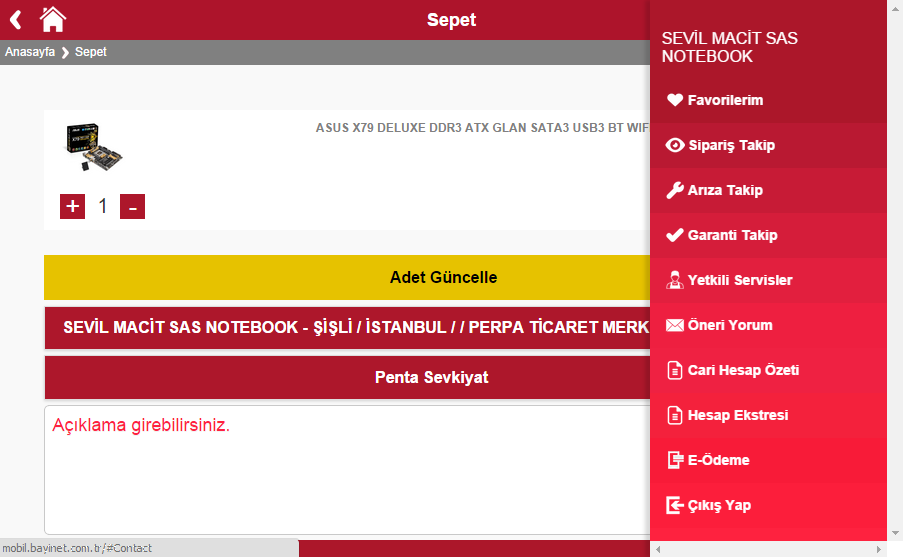
Task: Click the document icon beside Hesap Ekstresi
Action: 674,415
